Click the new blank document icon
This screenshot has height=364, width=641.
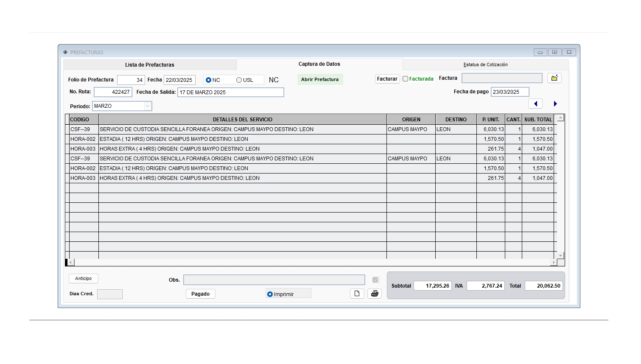click(357, 294)
